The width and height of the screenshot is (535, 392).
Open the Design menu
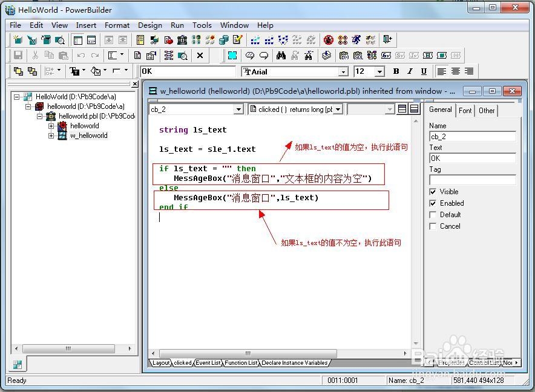pos(149,25)
